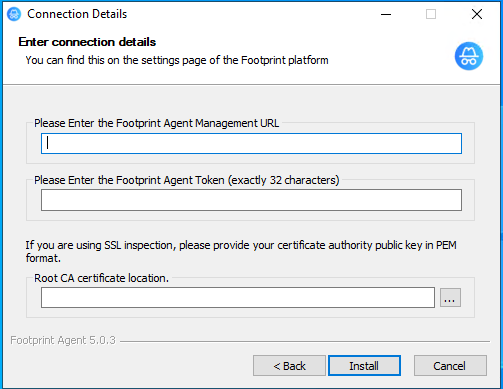
Task: Select the Root CA certificate location field
Action: pyautogui.click(x=238, y=297)
